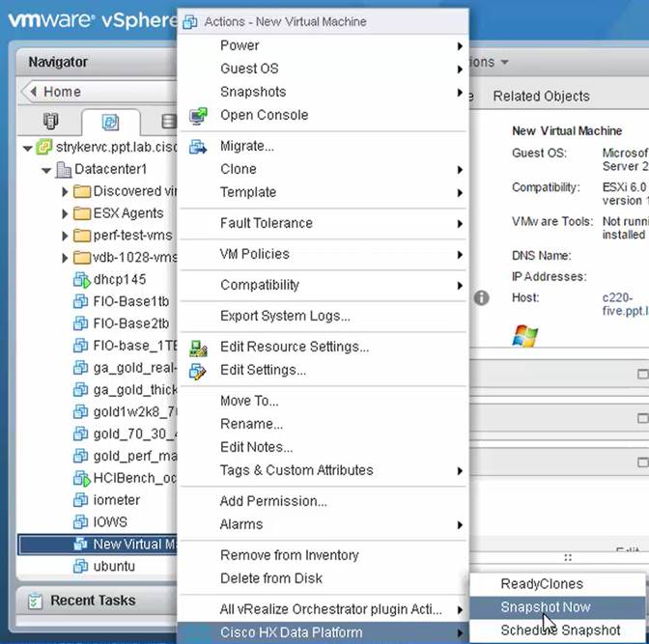Open the Guest OS submenu
The image size is (649, 644).
coord(323,69)
